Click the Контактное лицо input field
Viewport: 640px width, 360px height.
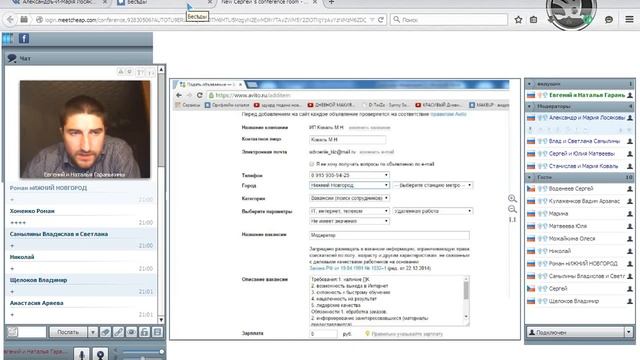[x=347, y=140]
